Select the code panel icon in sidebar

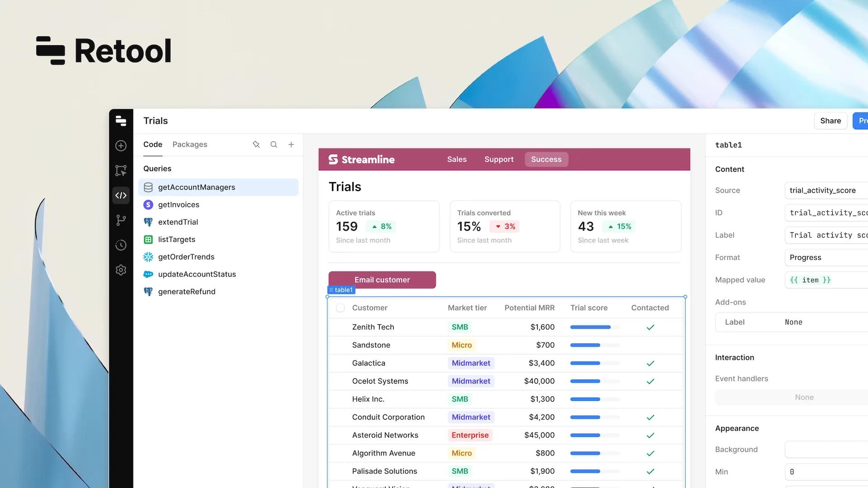click(121, 195)
